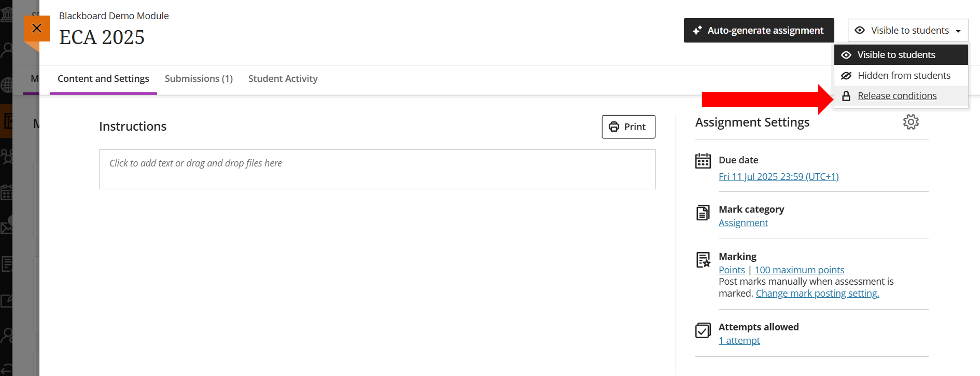Collapse the Visible to students dropdown
This screenshot has height=376, width=980.
(908, 31)
